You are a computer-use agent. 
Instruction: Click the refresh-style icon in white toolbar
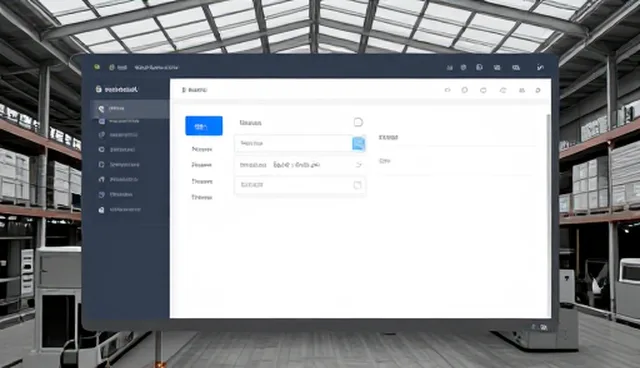[x=503, y=90]
